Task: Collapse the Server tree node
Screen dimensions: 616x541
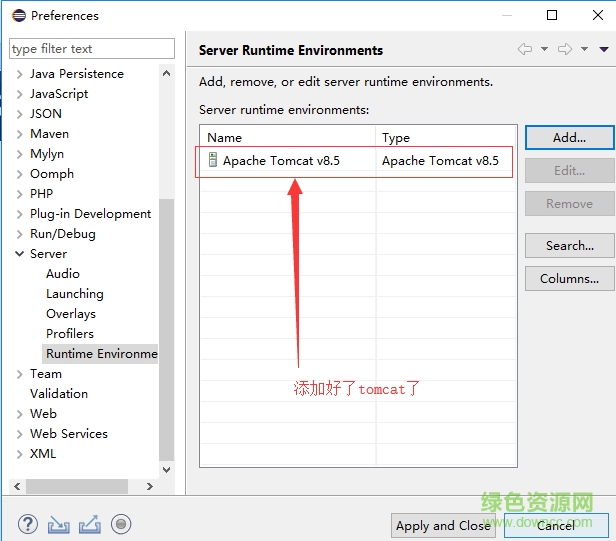Action: (x=19, y=254)
